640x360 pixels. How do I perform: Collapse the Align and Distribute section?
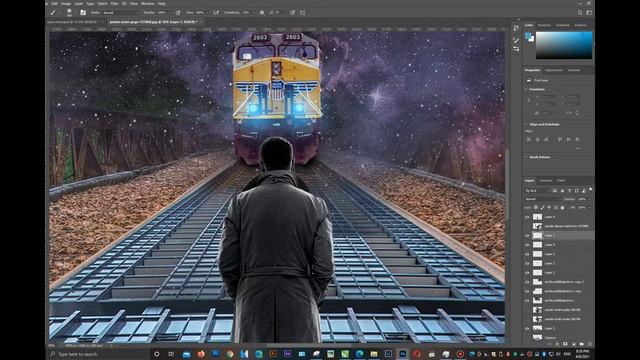[526, 124]
